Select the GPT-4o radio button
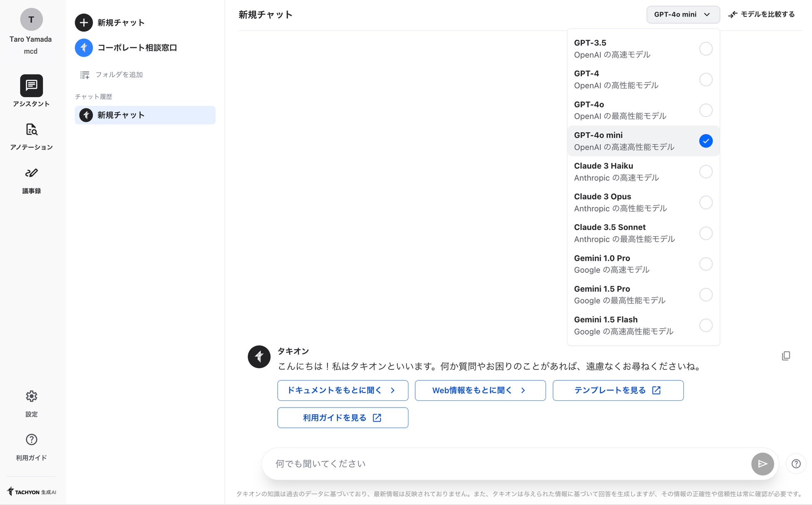The image size is (812, 505). pyautogui.click(x=705, y=110)
